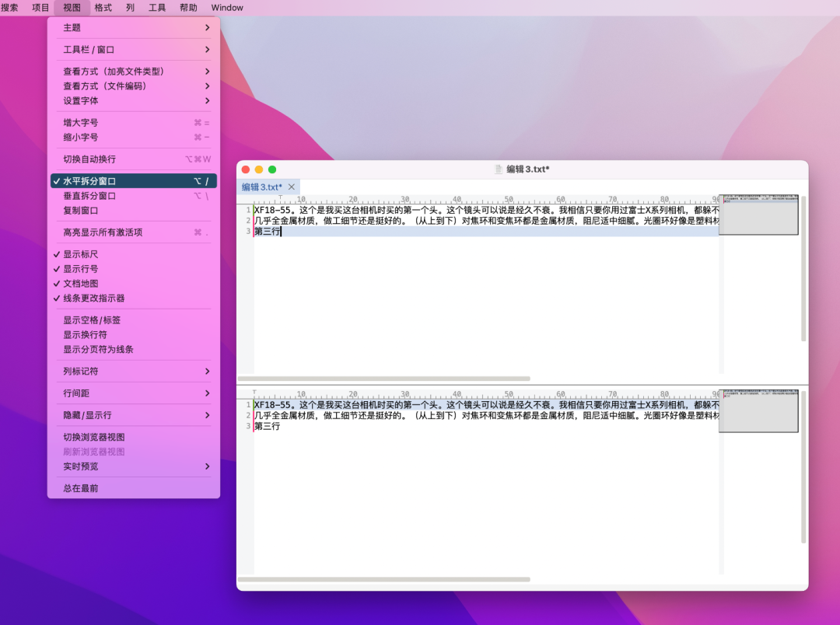Open the 帮助 menu

coord(188,8)
